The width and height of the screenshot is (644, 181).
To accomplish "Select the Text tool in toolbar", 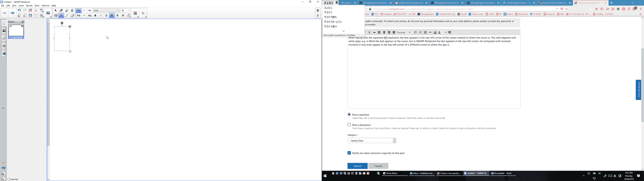I will [61, 15].
